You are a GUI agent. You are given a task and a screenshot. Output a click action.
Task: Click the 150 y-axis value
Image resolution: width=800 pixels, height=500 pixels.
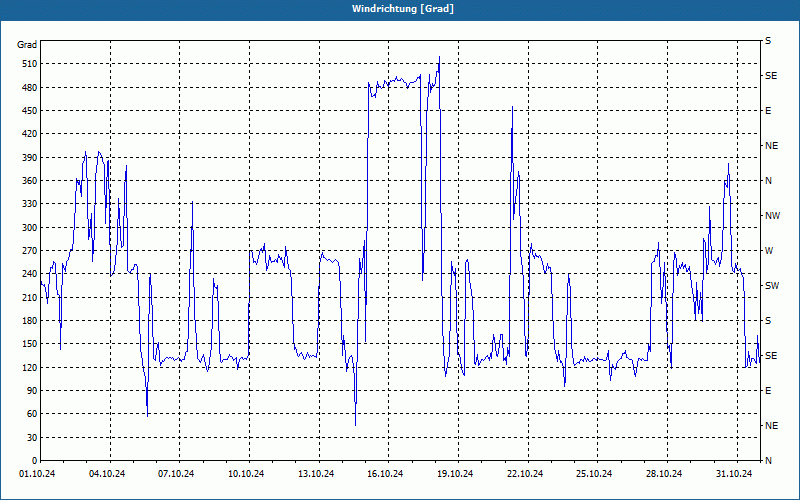click(x=30, y=344)
